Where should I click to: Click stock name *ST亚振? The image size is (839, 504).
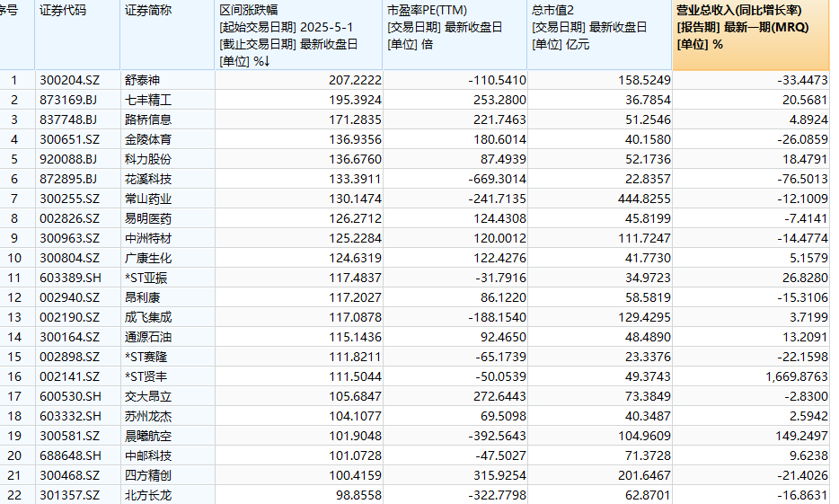point(146,279)
